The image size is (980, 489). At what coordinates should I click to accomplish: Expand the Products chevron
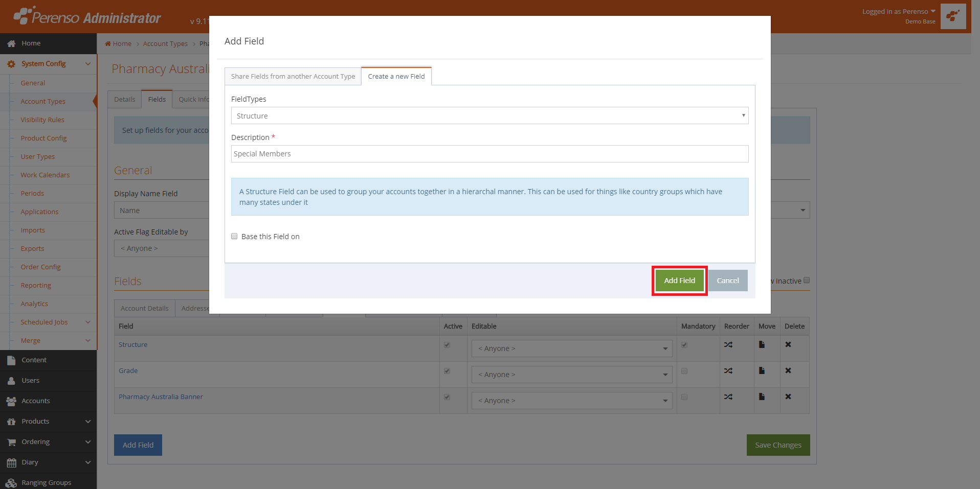click(88, 422)
